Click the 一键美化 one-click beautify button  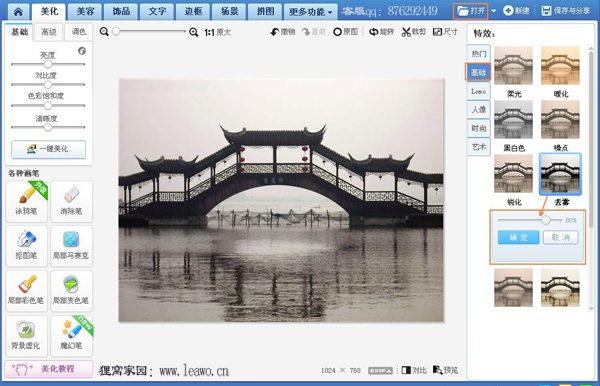point(49,149)
